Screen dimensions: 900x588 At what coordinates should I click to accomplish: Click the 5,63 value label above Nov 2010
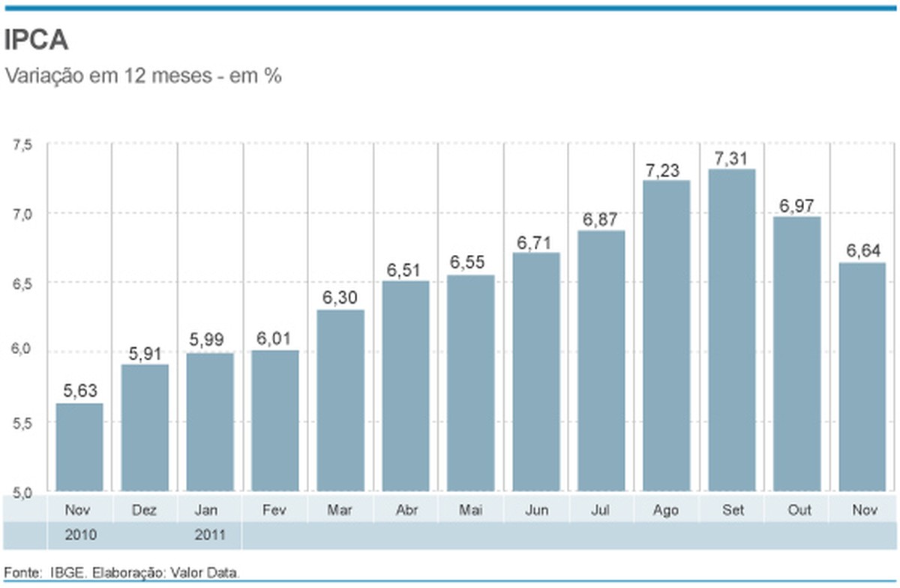pos(79,390)
